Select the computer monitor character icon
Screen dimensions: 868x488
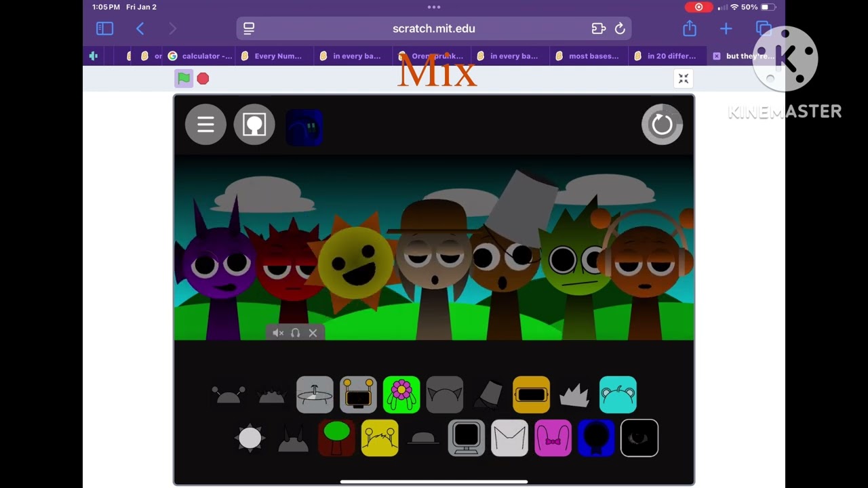[467, 438]
